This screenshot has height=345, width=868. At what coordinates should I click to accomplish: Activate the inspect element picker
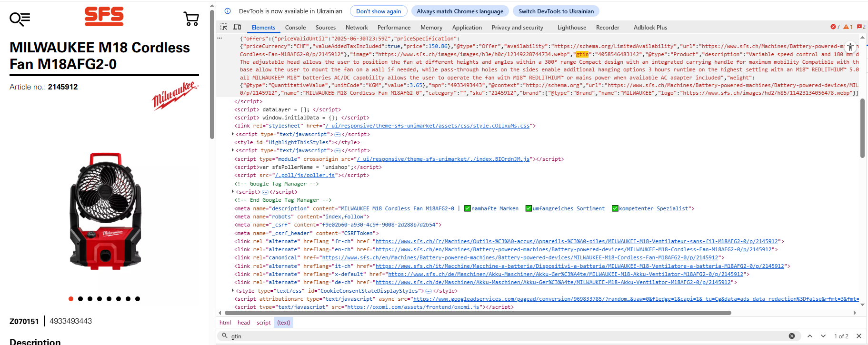tap(224, 27)
